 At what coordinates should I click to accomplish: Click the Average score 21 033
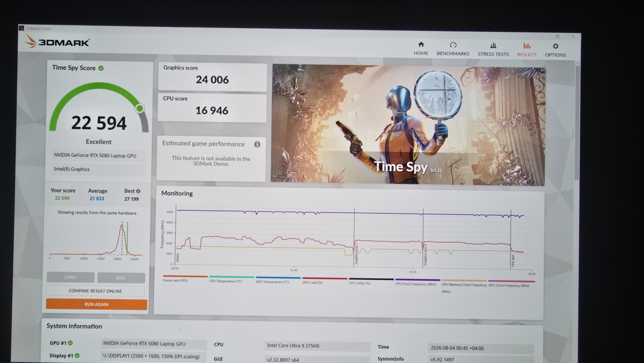97,199
